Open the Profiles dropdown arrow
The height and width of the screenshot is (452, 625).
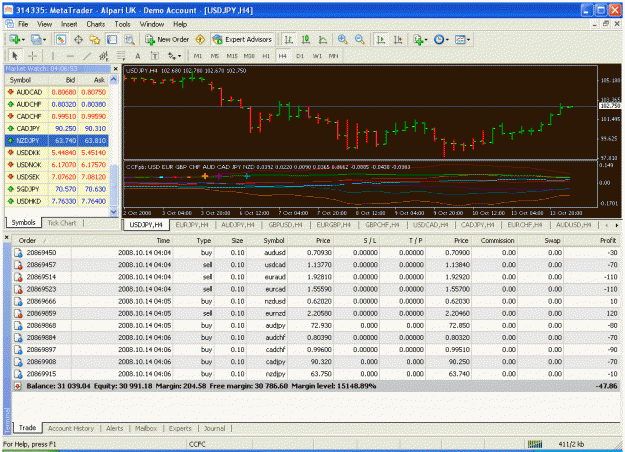click(x=44, y=39)
